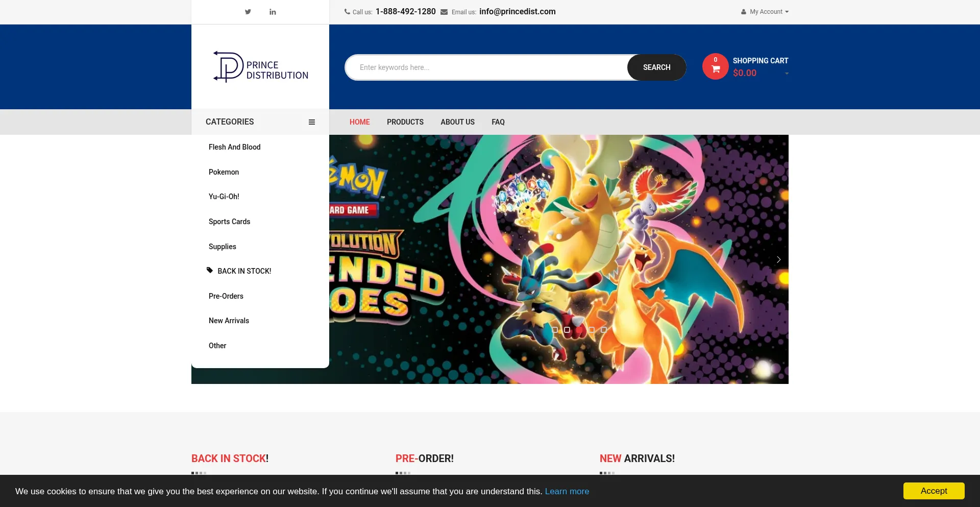Click the SHOPPING CART label
This screenshot has height=507, width=980.
(761, 61)
